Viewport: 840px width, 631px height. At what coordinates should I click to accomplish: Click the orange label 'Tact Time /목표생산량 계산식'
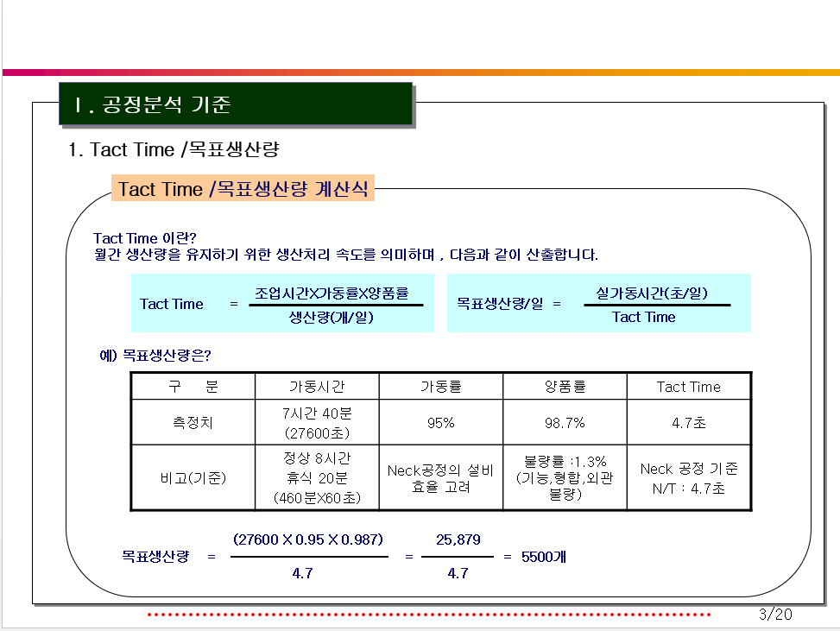click(243, 188)
